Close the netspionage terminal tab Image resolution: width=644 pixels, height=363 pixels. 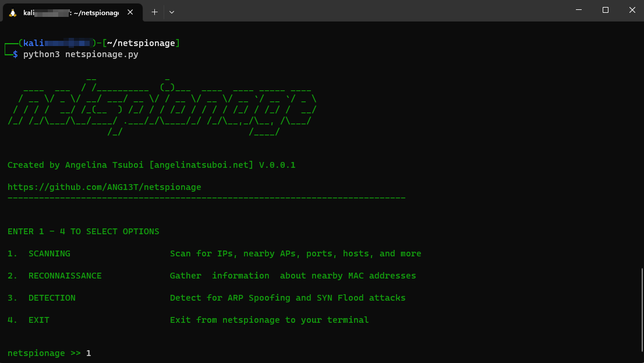point(130,12)
